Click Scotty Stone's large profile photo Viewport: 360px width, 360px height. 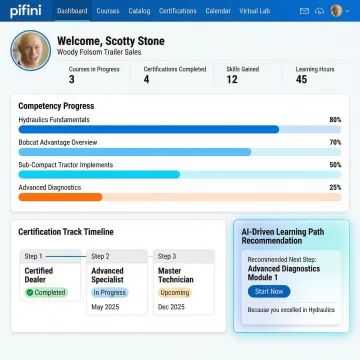[x=31, y=50]
